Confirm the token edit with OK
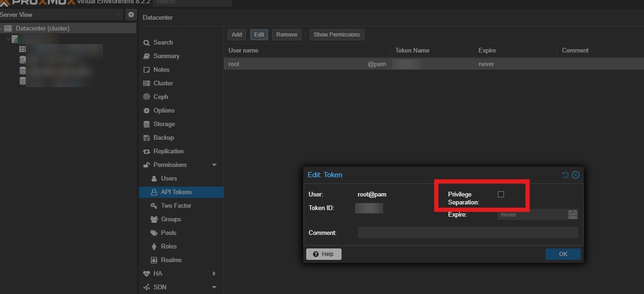 563,254
